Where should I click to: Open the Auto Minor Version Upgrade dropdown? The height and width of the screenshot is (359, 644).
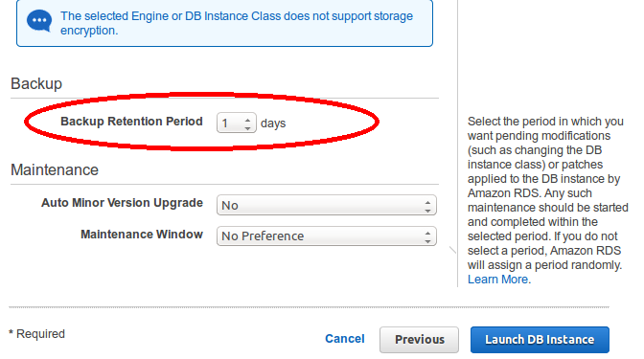[327, 205]
